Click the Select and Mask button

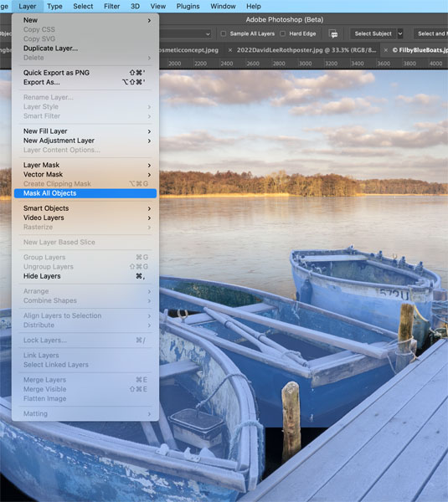[431, 33]
